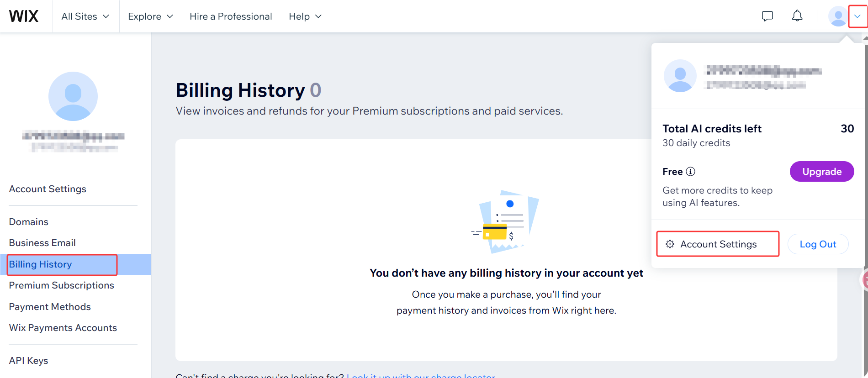Select Premium Subscriptions in sidebar
This screenshot has height=378, width=868.
[x=62, y=285]
